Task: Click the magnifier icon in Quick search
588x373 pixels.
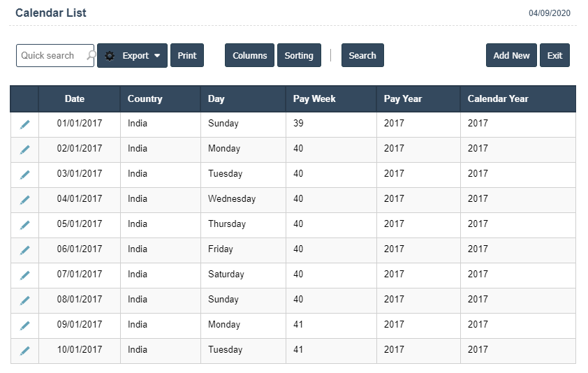Action: pos(90,55)
